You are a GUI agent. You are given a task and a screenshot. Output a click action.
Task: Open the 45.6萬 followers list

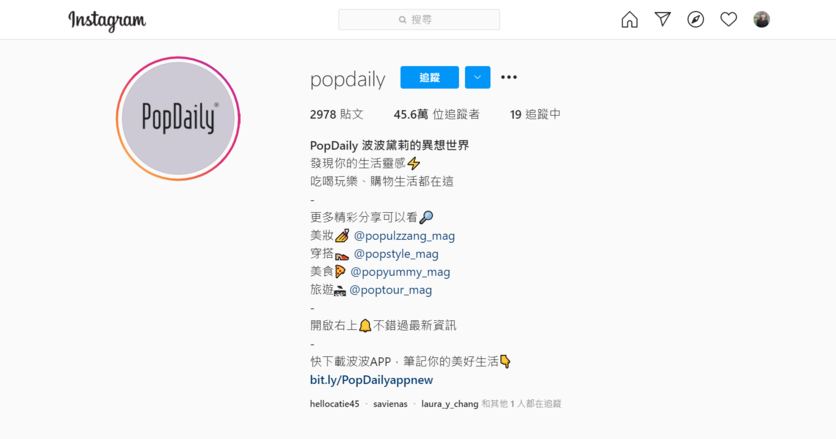tap(436, 114)
